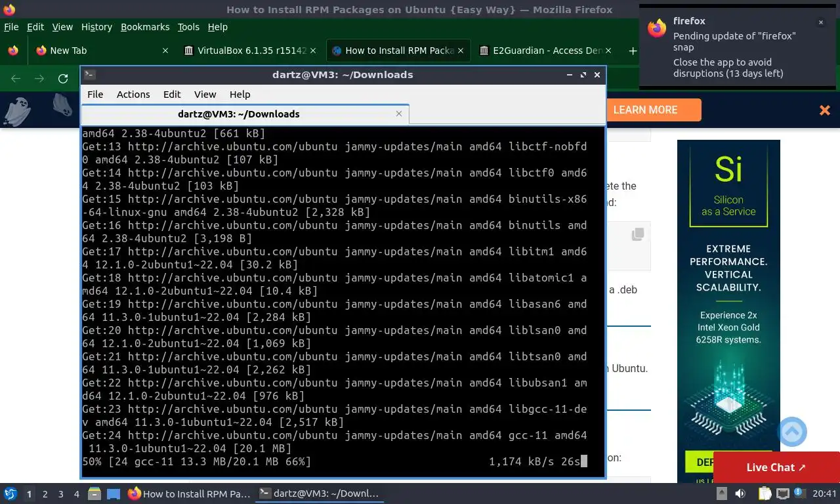Click the Firefox reload page button
Image resolution: width=840 pixels, height=504 pixels.
coord(63,79)
